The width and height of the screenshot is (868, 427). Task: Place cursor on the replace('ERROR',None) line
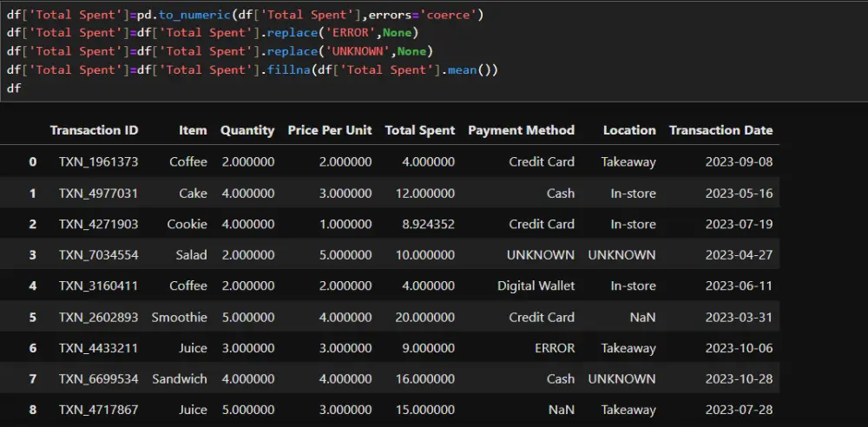coord(213,33)
